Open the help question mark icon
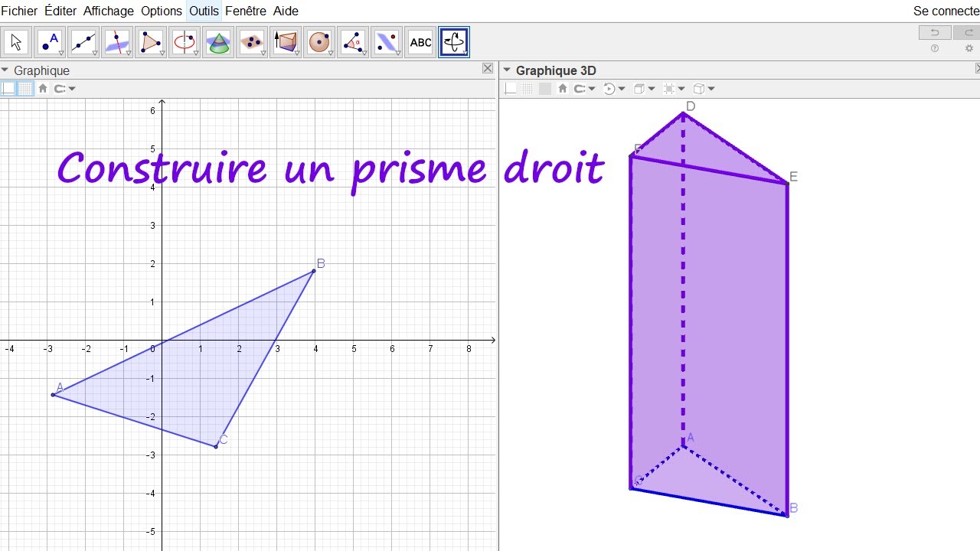Viewport: 980px width, 551px height. click(935, 48)
